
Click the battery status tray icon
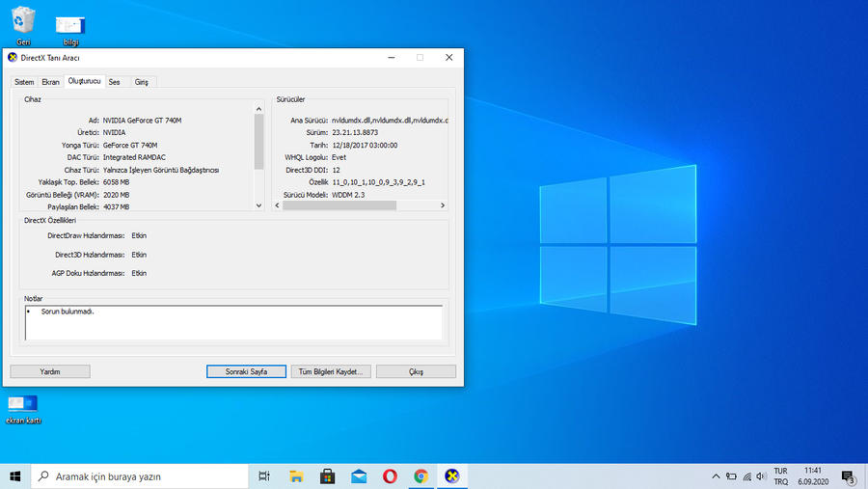(731, 476)
